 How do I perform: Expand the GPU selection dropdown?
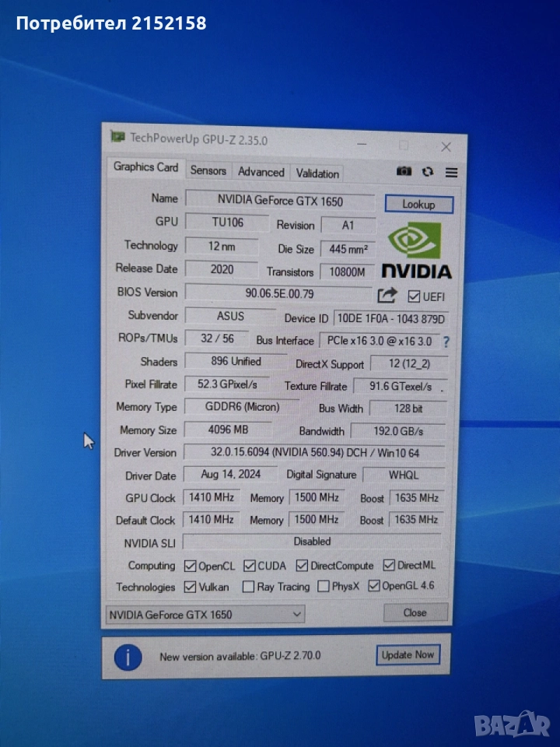coord(205,614)
